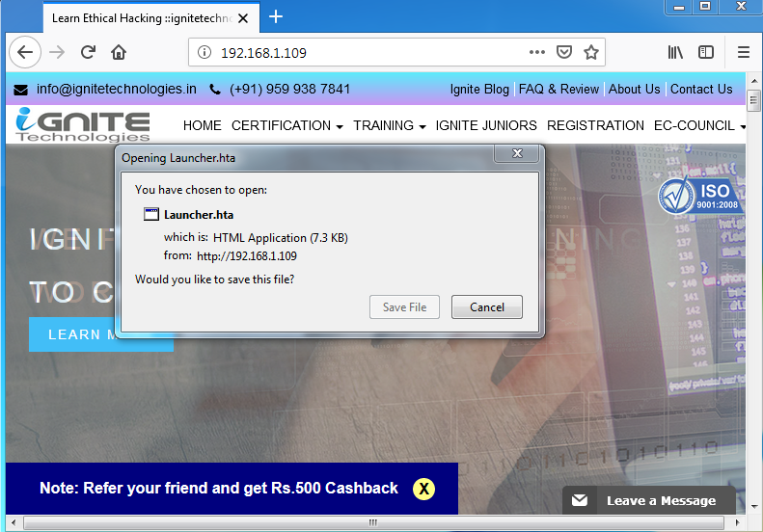The width and height of the screenshot is (763, 532).
Task: Click the horizontal scrollbar left arrow
Action: pos(14,522)
